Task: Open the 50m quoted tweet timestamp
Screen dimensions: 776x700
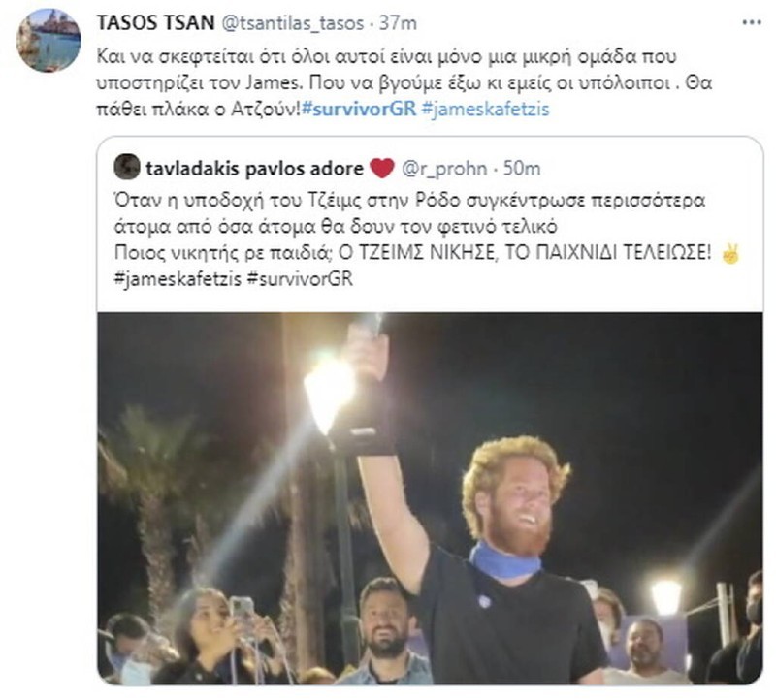Action: tap(522, 169)
